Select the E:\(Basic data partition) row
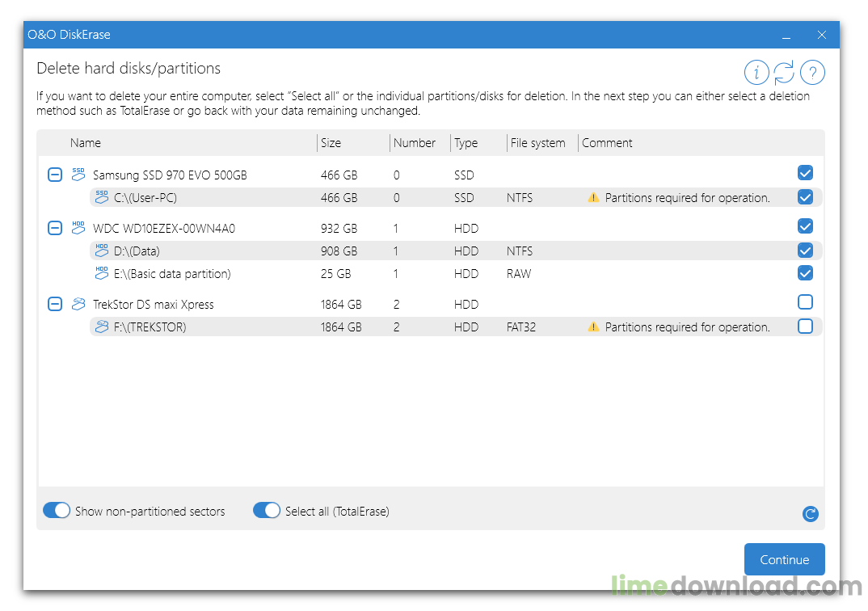The height and width of the screenshot is (611, 868). coord(456,273)
